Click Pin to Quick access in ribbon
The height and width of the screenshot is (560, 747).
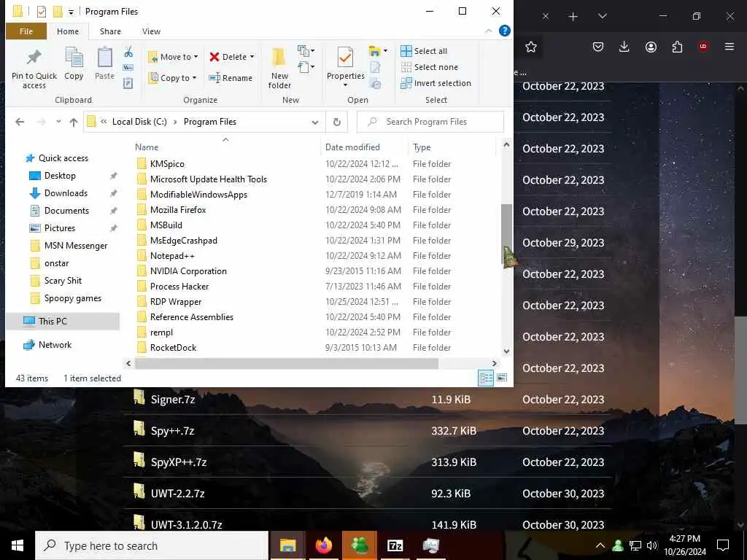[34, 69]
